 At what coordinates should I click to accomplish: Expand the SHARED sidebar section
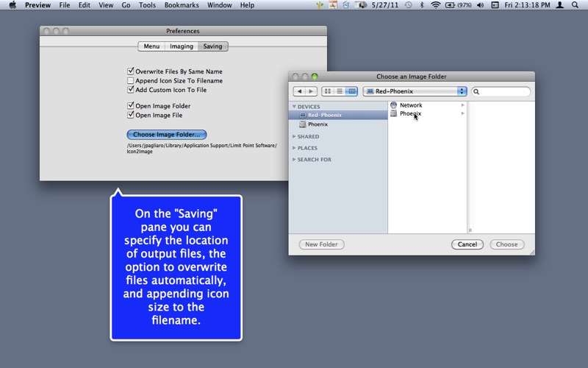pyautogui.click(x=294, y=136)
